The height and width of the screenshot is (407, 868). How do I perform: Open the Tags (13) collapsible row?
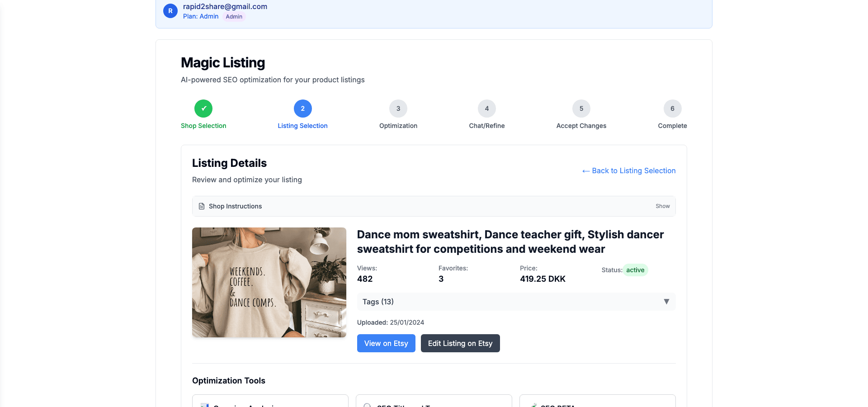515,302
